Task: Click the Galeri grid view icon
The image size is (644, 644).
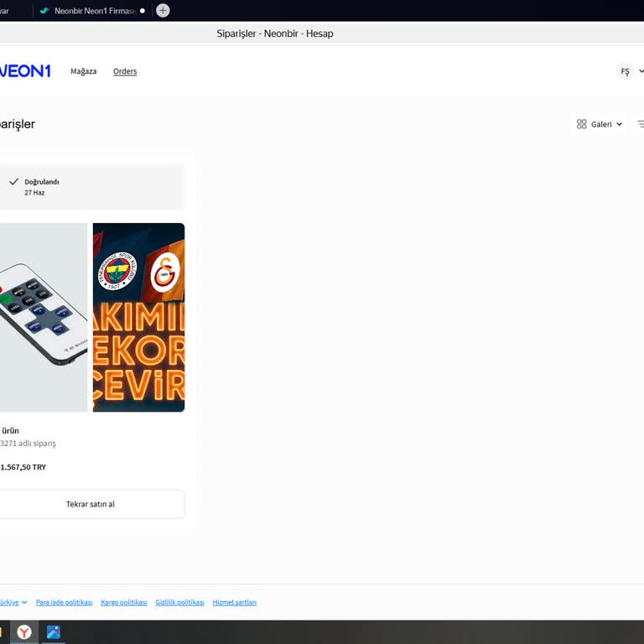Action: 581,124
